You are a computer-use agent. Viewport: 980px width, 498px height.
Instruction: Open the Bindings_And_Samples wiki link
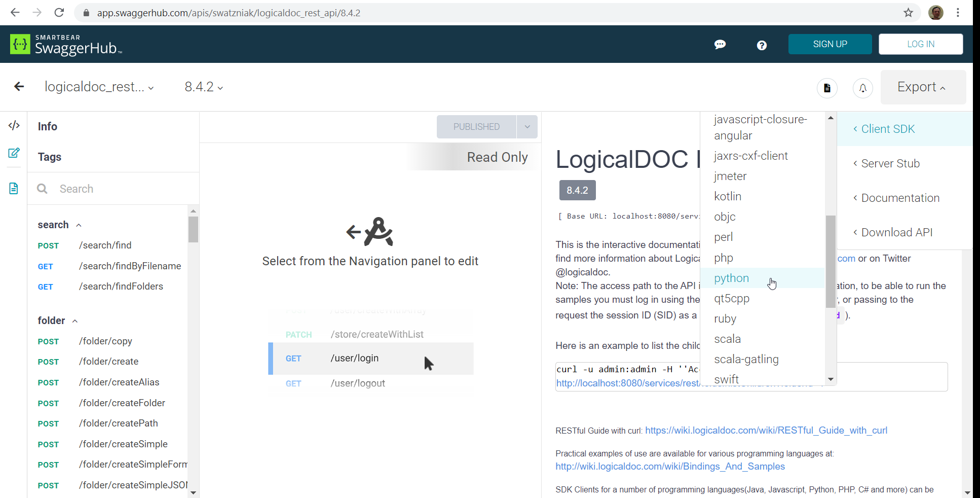point(670,466)
